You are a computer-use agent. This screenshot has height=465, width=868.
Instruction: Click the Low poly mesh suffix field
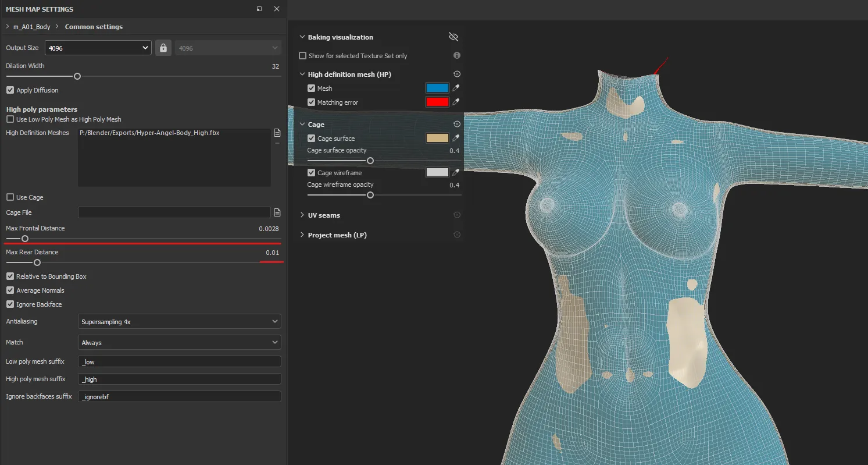(179, 361)
